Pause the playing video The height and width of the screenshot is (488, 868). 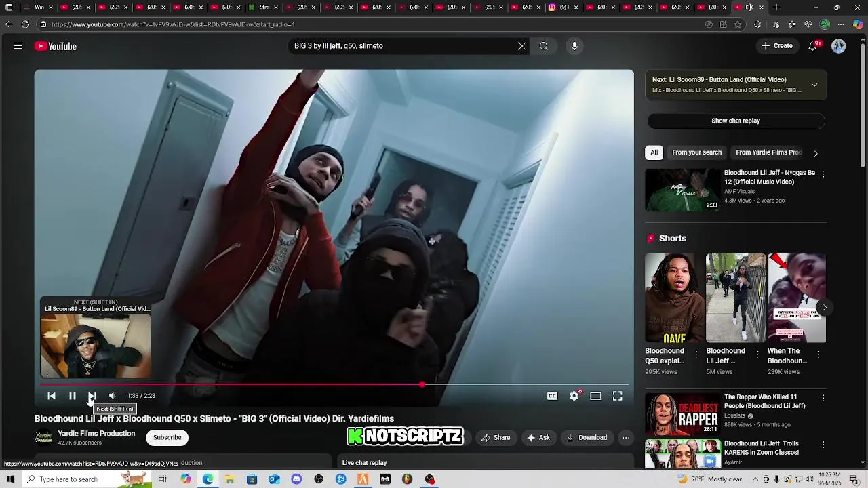coord(73,396)
